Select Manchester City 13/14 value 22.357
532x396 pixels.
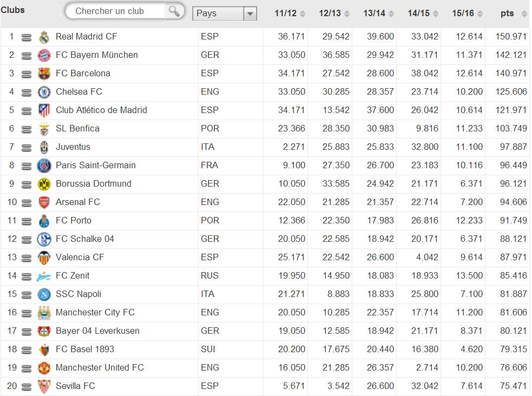[380, 312]
